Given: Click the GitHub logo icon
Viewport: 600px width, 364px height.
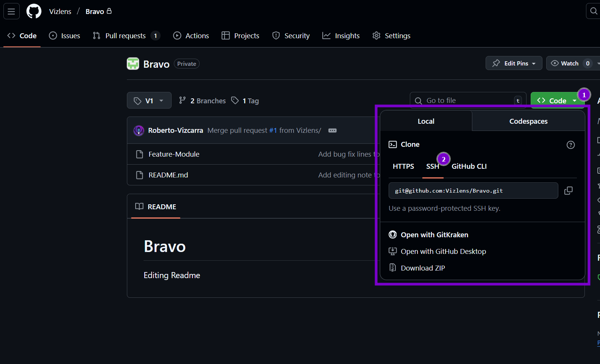Looking at the screenshot, I should (34, 11).
